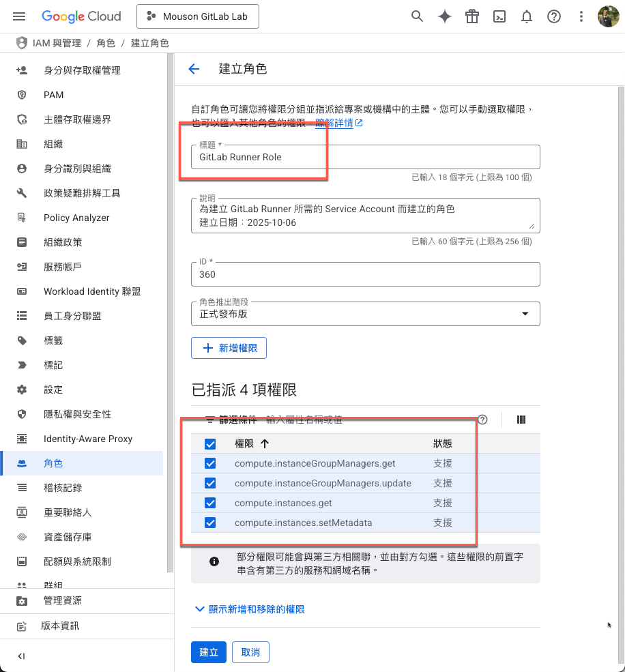This screenshot has width=625, height=672.
Task: Select 角色 in sidebar
Action: coord(82,463)
